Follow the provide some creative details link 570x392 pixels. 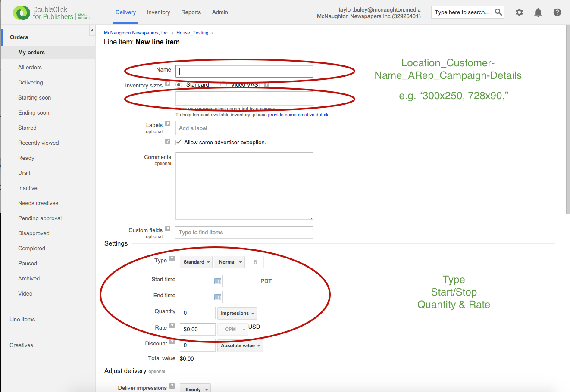[x=298, y=115]
